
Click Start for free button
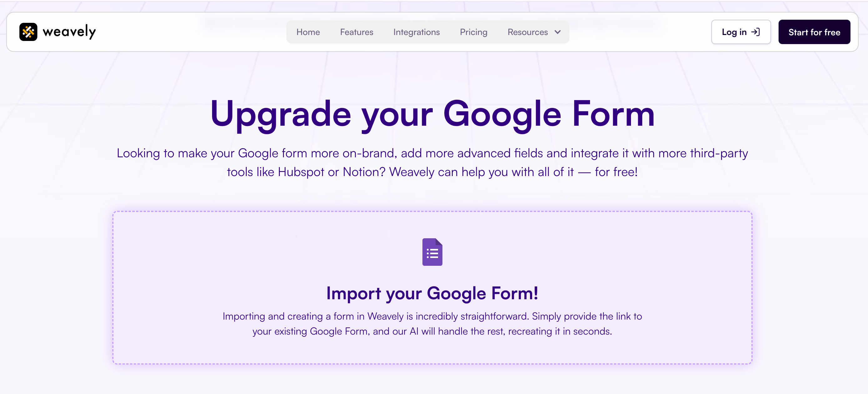coord(814,32)
